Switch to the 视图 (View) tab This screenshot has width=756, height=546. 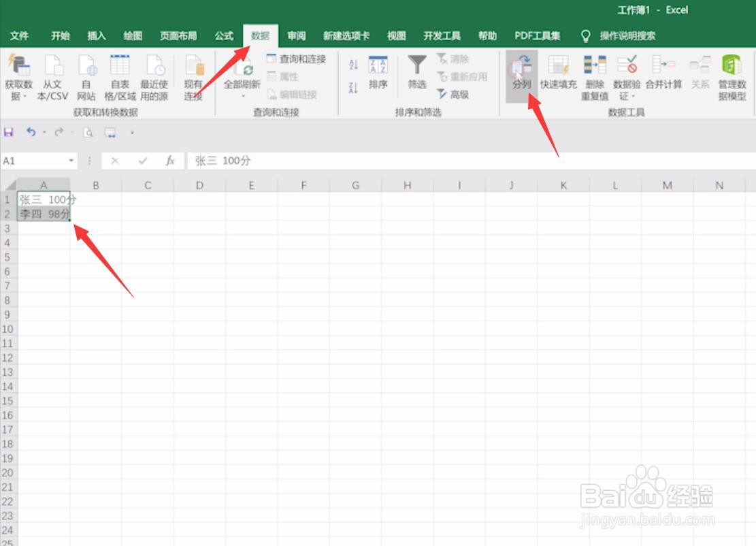click(396, 35)
